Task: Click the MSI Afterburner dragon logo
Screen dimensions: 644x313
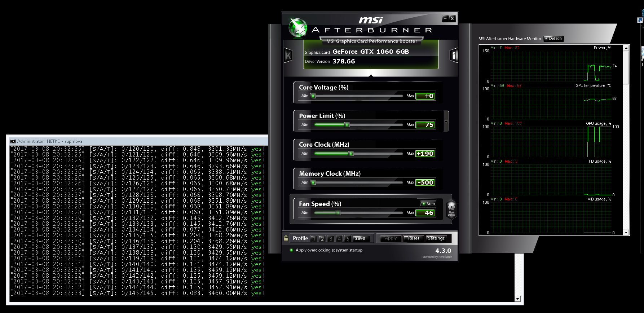Action: (x=298, y=28)
